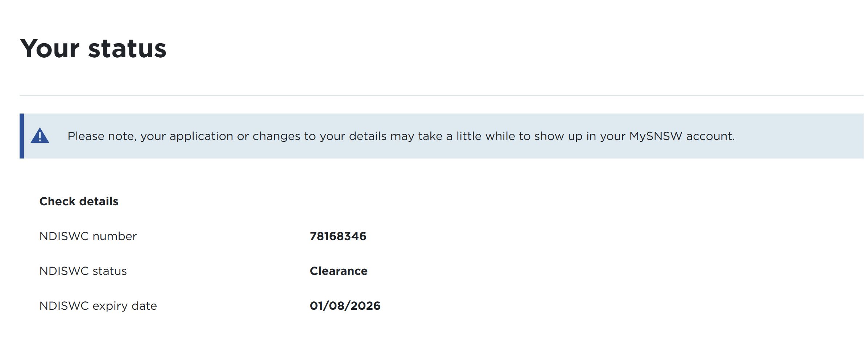Click the phrase "a little while" in notice

point(481,136)
